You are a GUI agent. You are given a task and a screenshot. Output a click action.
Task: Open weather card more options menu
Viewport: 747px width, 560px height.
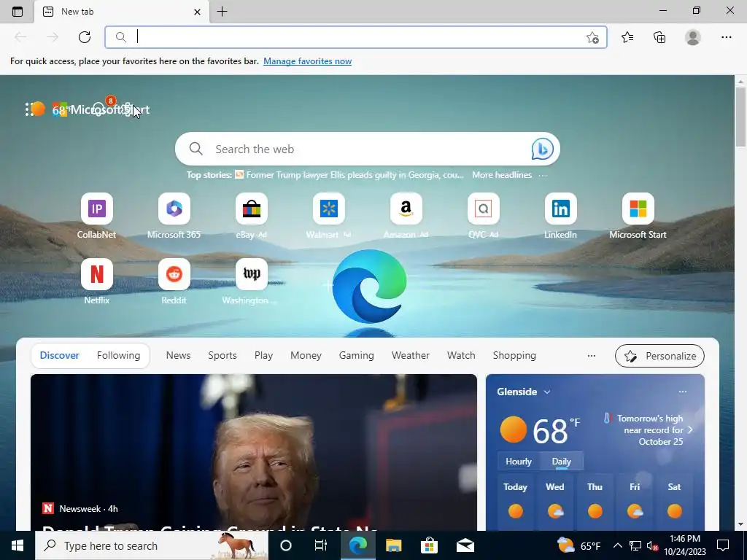coord(682,392)
